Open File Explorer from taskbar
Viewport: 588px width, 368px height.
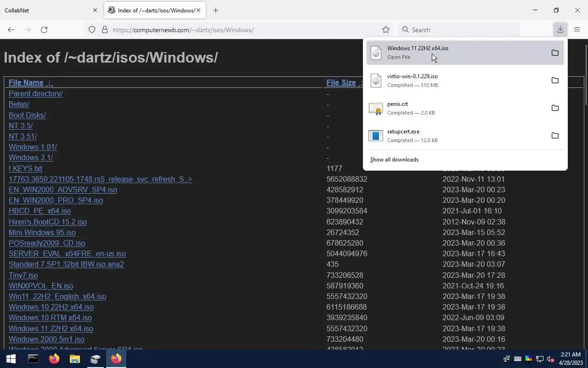point(74,359)
